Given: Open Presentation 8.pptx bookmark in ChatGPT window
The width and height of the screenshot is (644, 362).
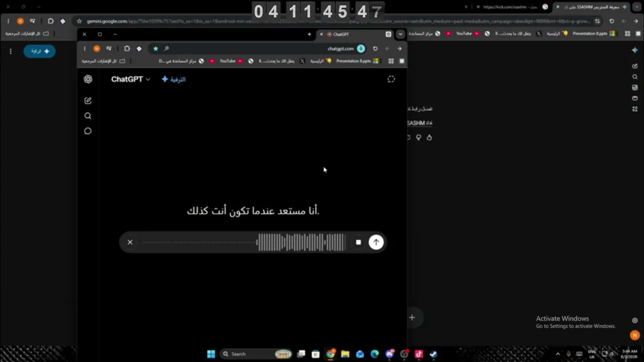Looking at the screenshot, I should coord(357,61).
